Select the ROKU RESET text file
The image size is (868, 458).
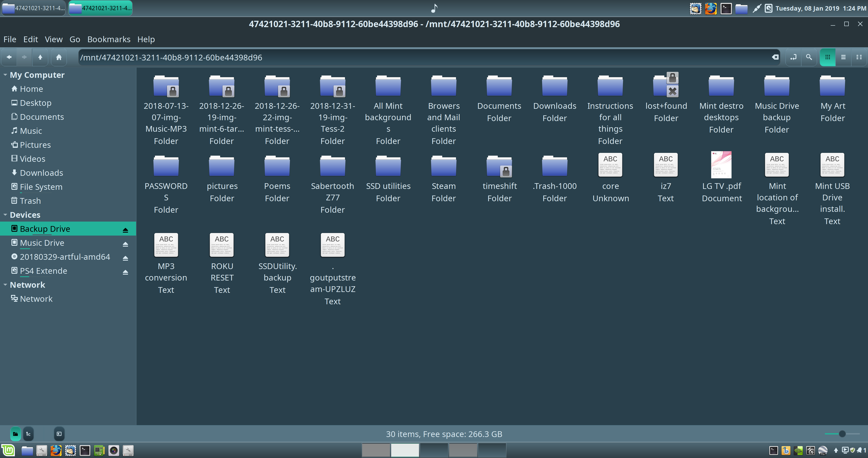pos(222,245)
